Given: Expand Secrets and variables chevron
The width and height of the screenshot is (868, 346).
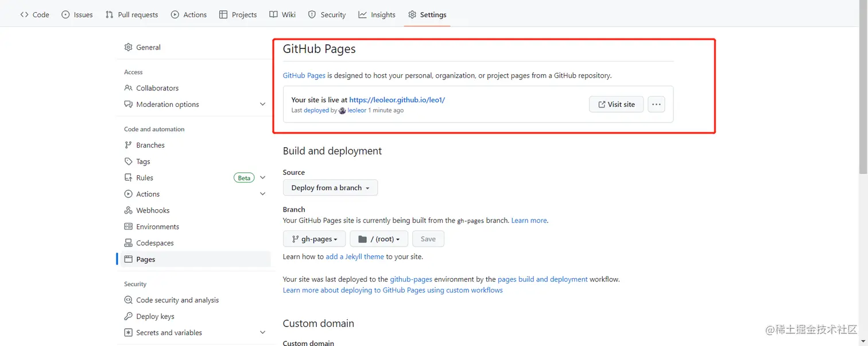Looking at the screenshot, I should (262, 332).
